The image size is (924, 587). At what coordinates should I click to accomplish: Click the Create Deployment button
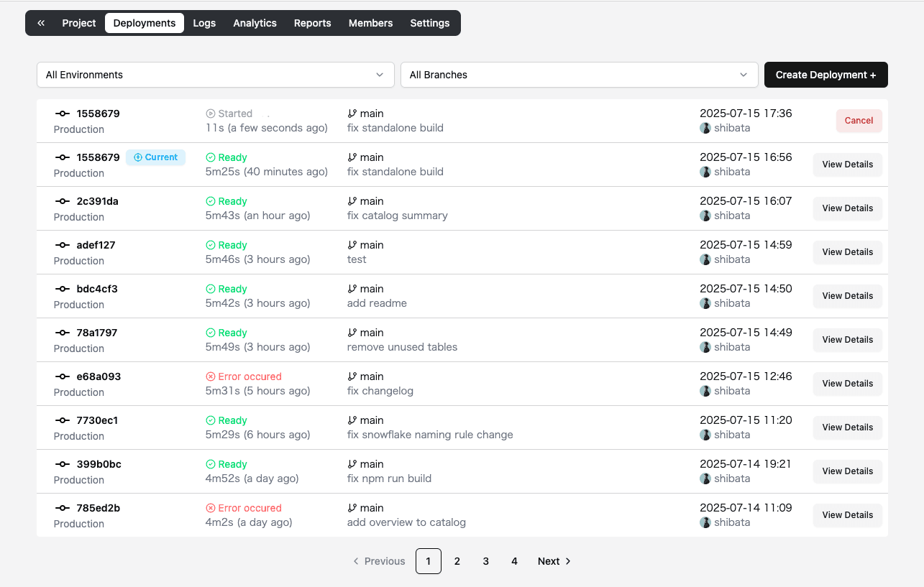pos(825,75)
